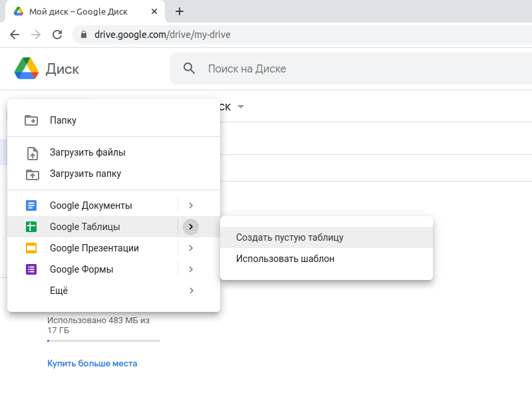Expand the Google Презентации submenu arrow
The image size is (532, 399).
click(191, 248)
